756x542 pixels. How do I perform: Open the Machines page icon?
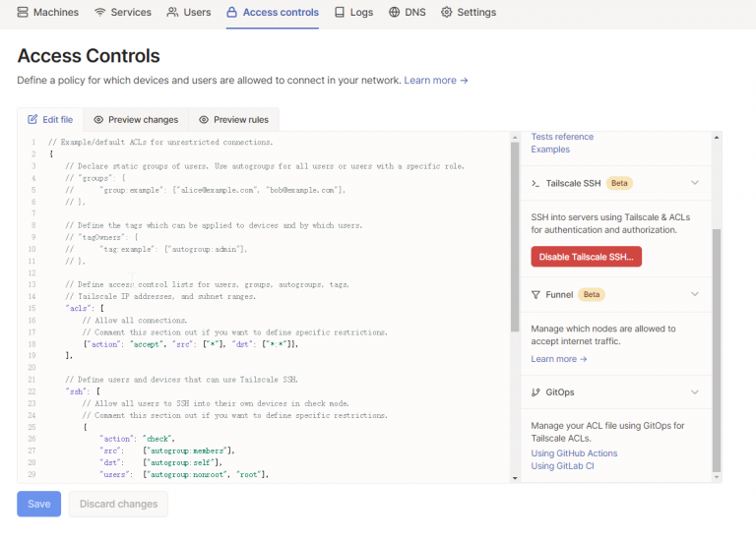coord(23,13)
